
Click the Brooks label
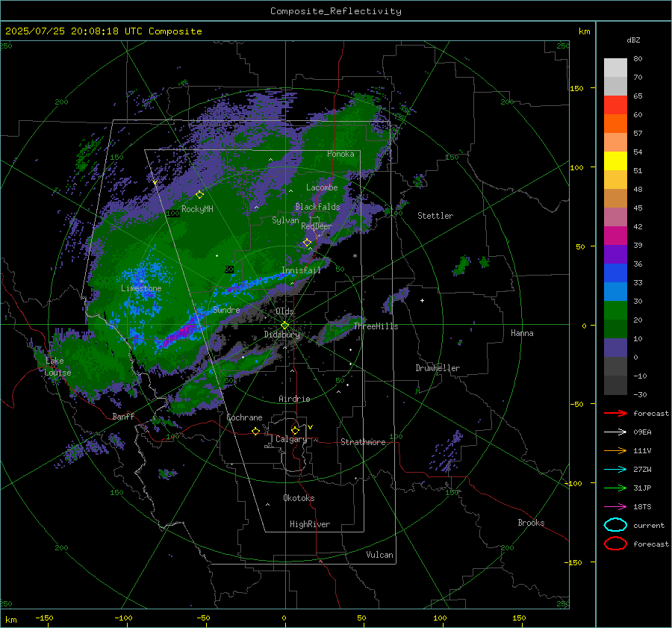pos(531,523)
